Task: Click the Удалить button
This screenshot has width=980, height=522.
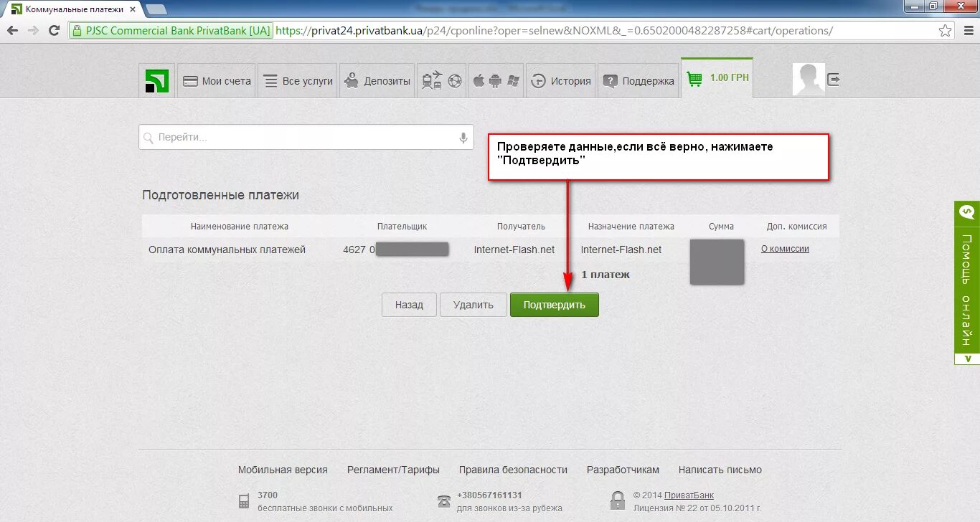Action: click(x=473, y=305)
